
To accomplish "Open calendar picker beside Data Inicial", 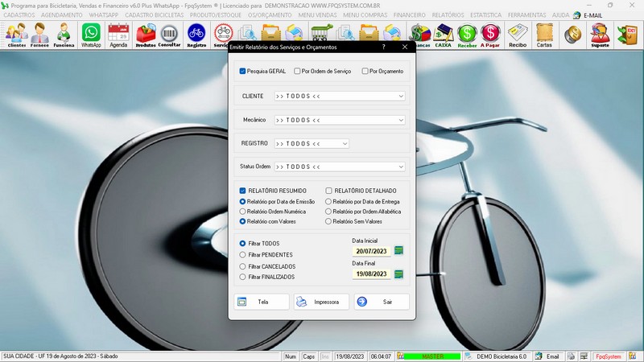I will (x=398, y=251).
